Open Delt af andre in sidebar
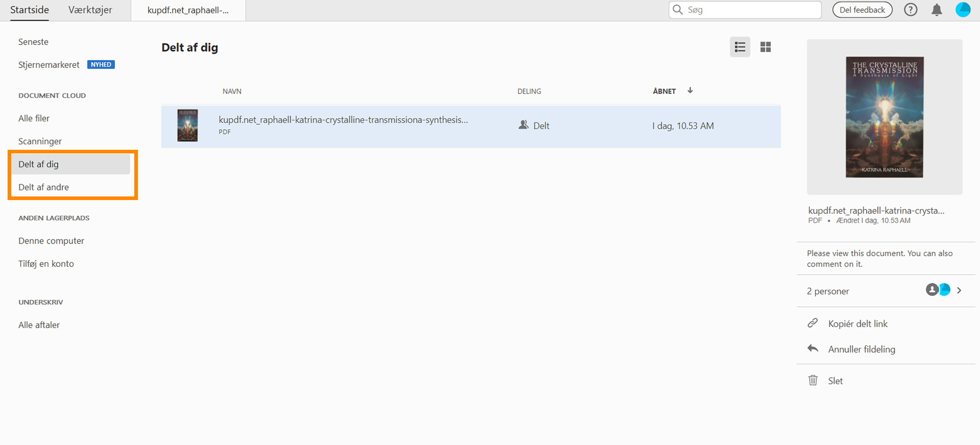This screenshot has width=980, height=445. click(x=44, y=187)
